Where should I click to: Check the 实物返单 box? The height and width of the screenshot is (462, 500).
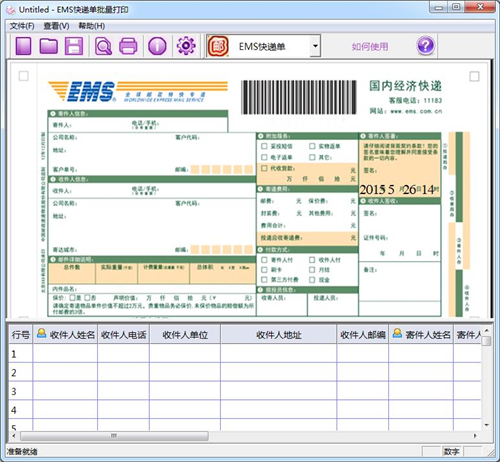[312, 146]
